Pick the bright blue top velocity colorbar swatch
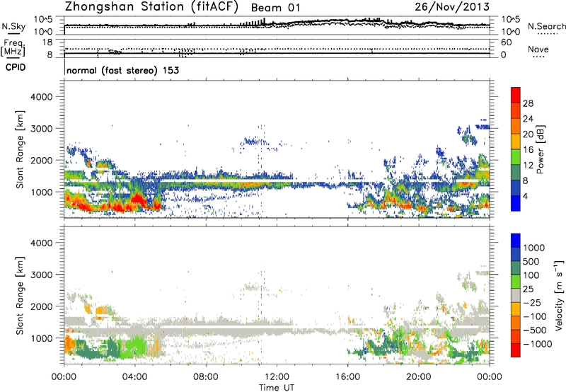Image resolution: width=566 pixels, height=392 pixels. coord(516,241)
